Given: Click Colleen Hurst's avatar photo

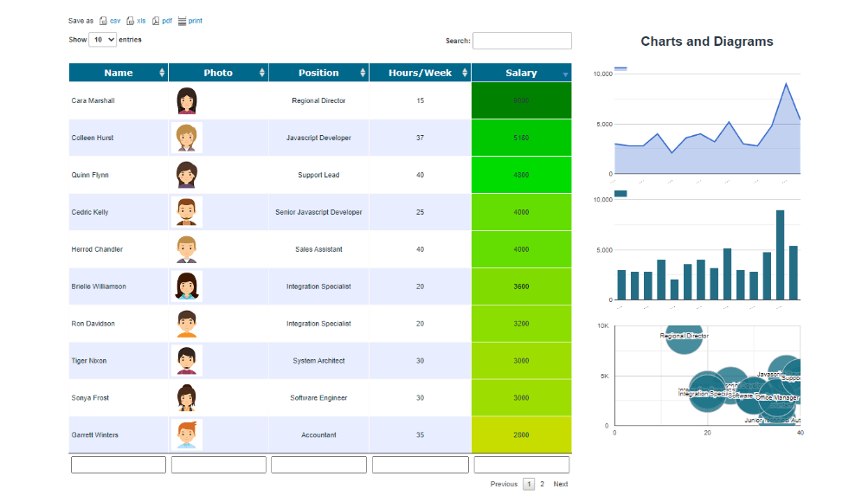Looking at the screenshot, I should pos(186,138).
